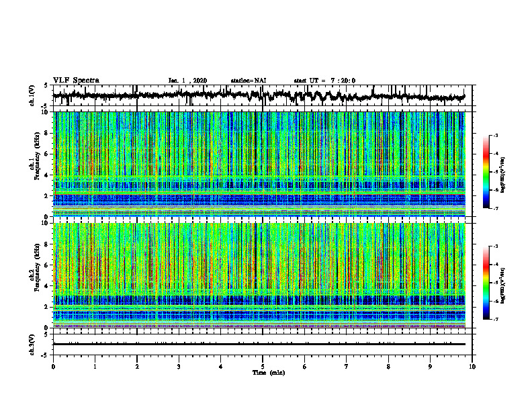Click the "8" tick on the time axis
The width and height of the screenshot is (532, 411).
click(388, 367)
